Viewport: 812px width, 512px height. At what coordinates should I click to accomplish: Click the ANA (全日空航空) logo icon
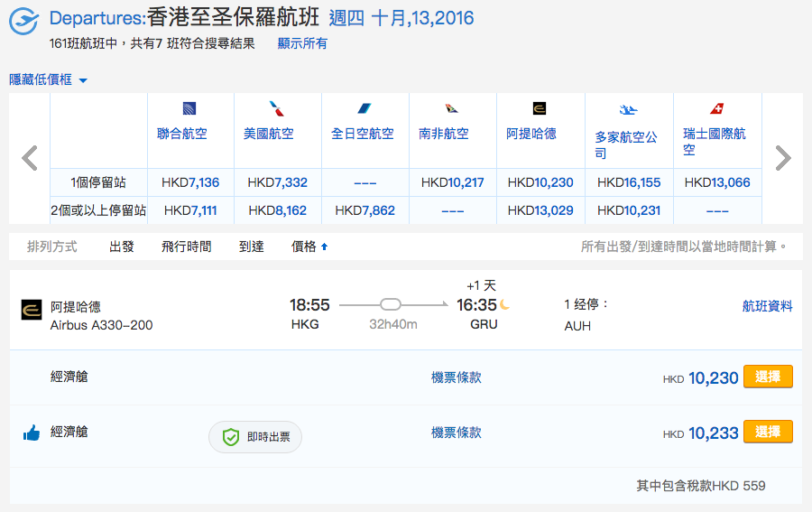(x=364, y=108)
